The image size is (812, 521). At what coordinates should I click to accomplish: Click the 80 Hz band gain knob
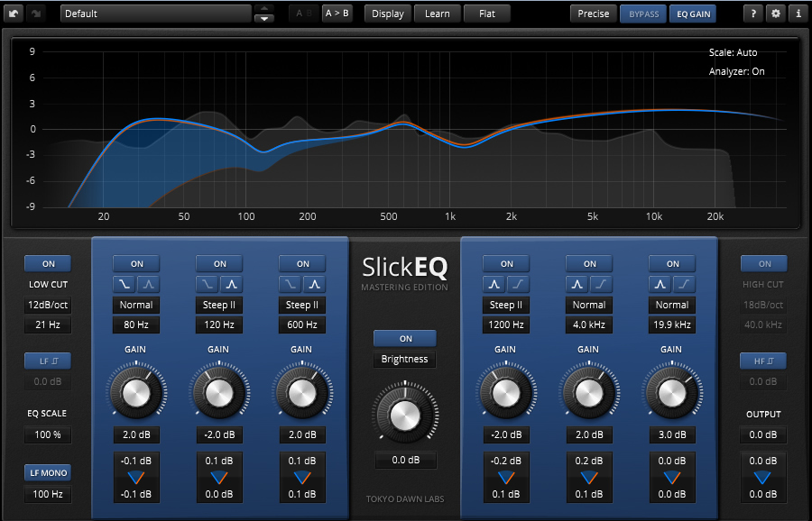click(x=136, y=393)
